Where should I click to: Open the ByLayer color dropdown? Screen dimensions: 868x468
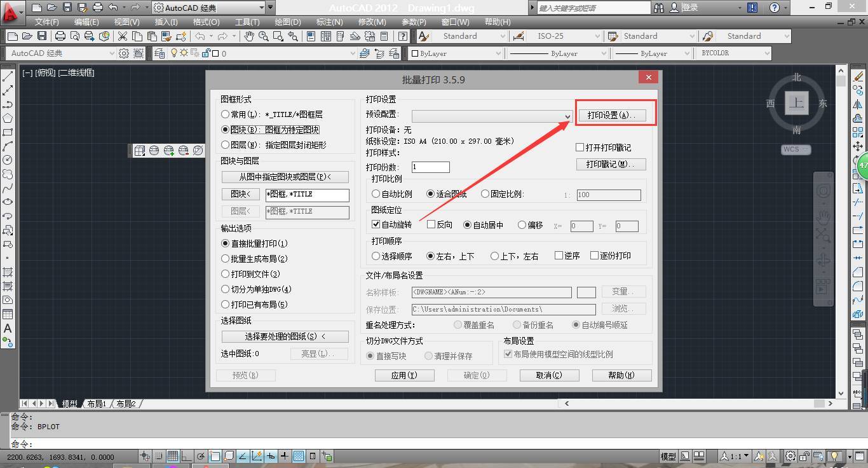(456, 53)
